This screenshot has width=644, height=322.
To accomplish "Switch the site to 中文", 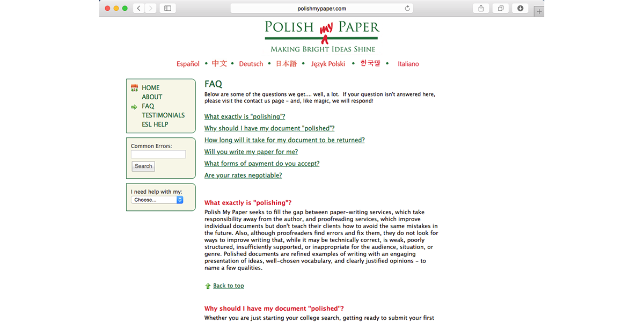I will click(x=219, y=63).
